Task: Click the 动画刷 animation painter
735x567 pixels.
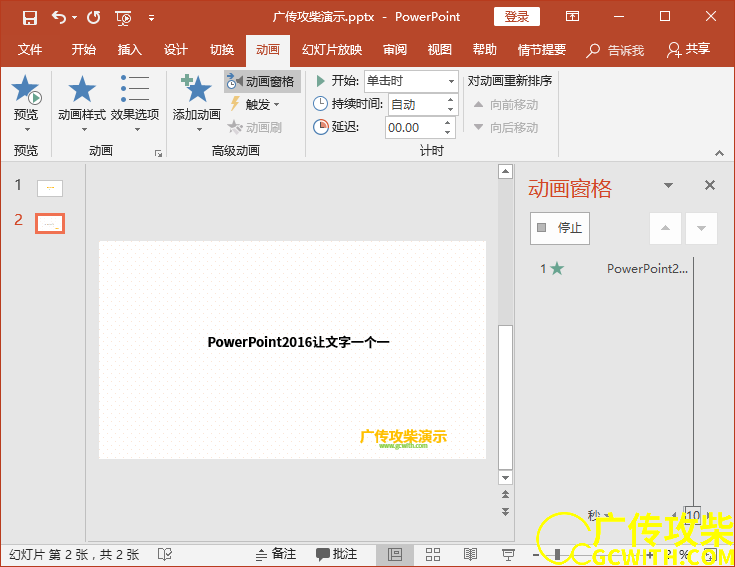Action: 255,127
